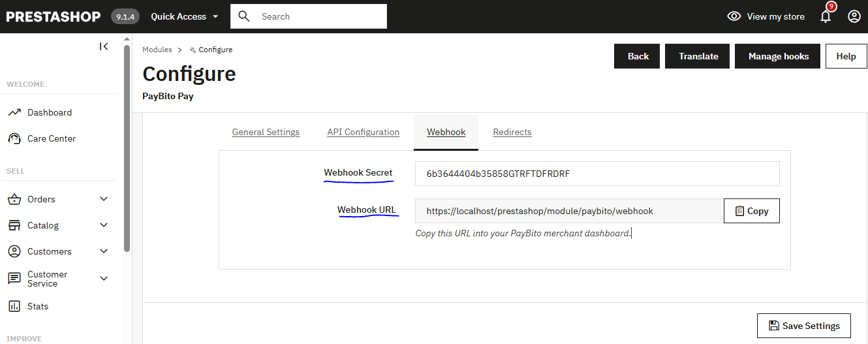Expand the Customer Service submenu chevron
The height and width of the screenshot is (344, 868).
pos(104,279)
